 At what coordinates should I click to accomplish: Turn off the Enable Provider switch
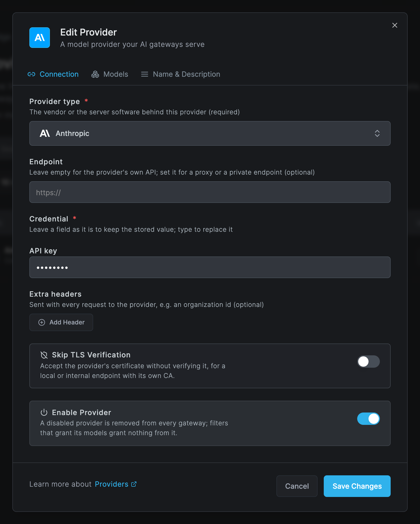coord(369,419)
